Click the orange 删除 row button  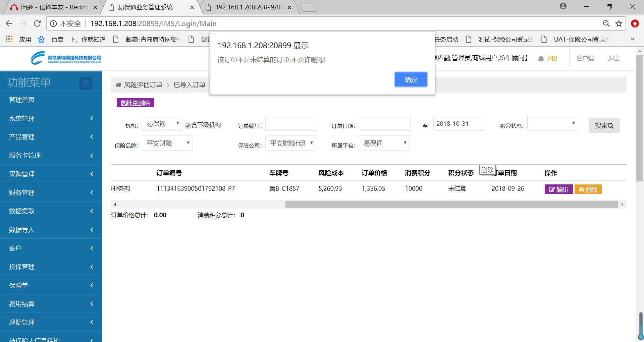click(588, 189)
